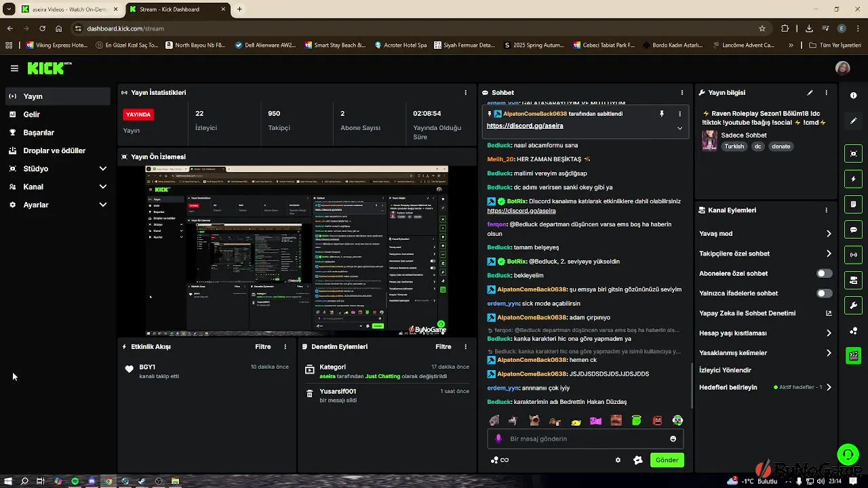
Task: Toggle the wrench widget icon in right sidebar
Action: (853, 306)
